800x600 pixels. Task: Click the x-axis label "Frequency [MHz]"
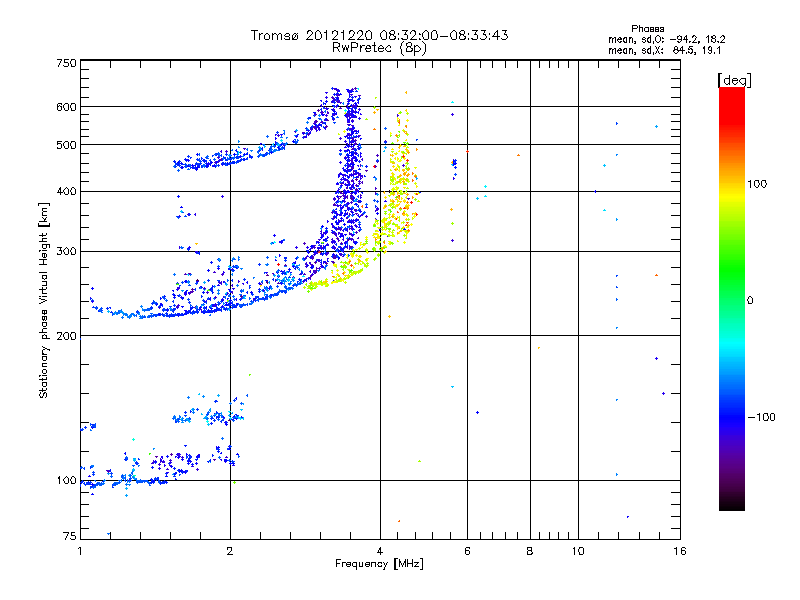pyautogui.click(x=379, y=564)
